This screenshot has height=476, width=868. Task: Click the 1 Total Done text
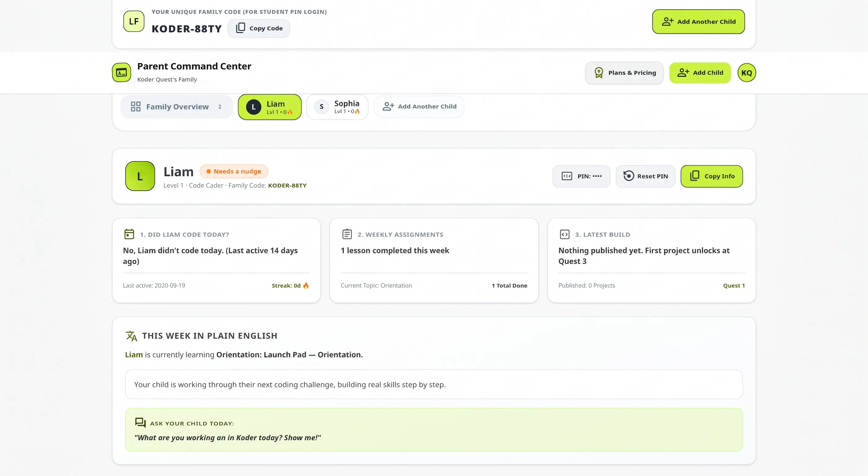[x=509, y=285]
